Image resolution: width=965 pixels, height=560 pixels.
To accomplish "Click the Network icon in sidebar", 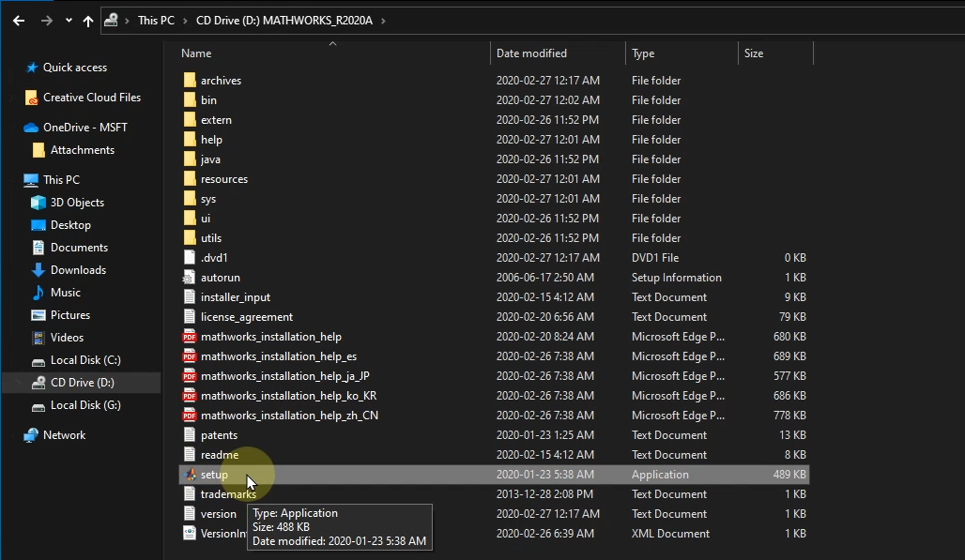I will [x=32, y=435].
